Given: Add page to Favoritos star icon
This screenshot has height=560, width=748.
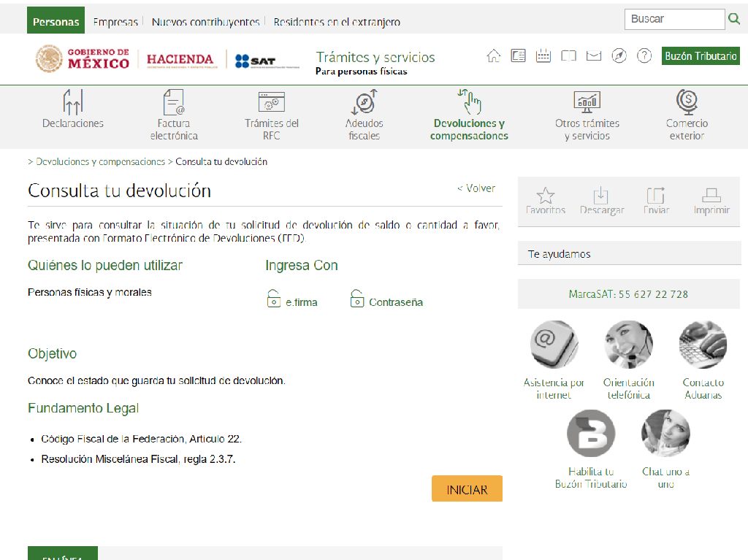Looking at the screenshot, I should [546, 196].
